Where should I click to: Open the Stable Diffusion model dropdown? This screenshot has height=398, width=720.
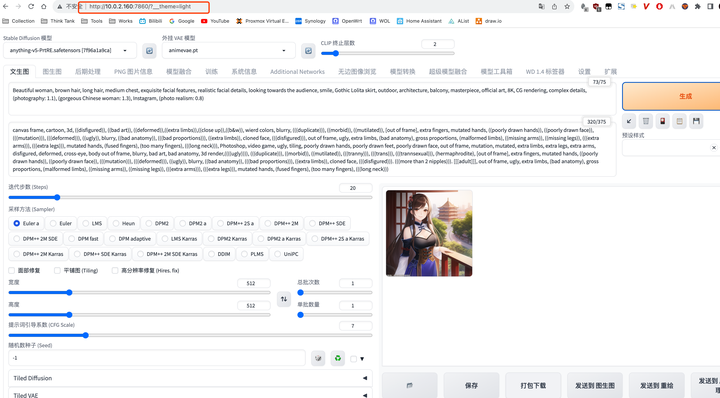(70, 50)
